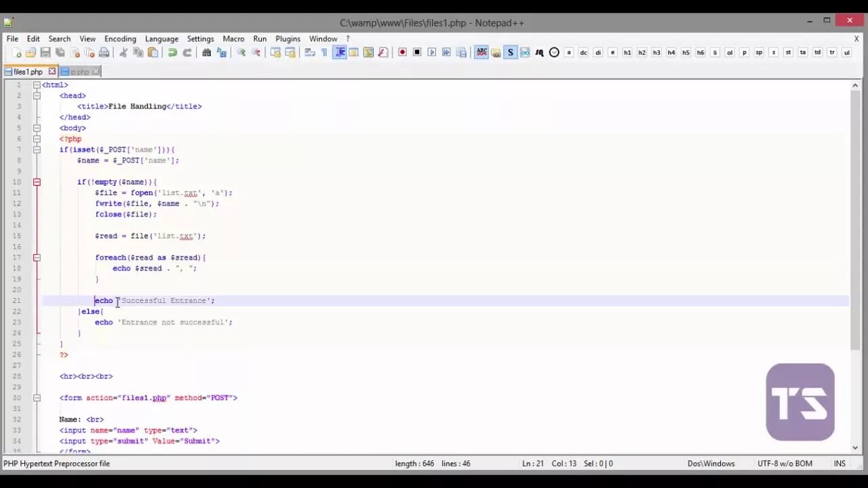The image size is (868, 488).
Task: Click the scrollbar up arrow
Action: [855, 85]
